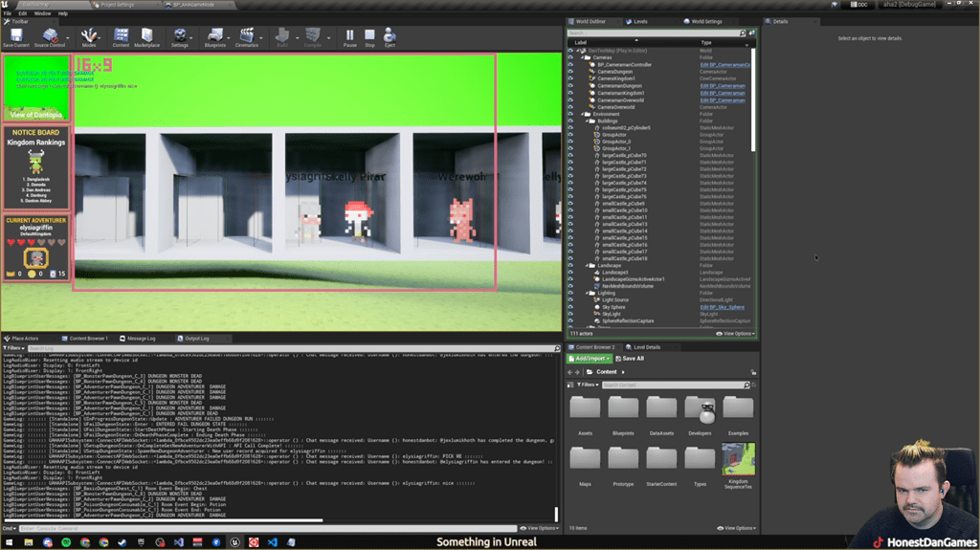Expand the Settings dropdown arrow
The height and width of the screenshot is (550, 980).
(191, 37)
